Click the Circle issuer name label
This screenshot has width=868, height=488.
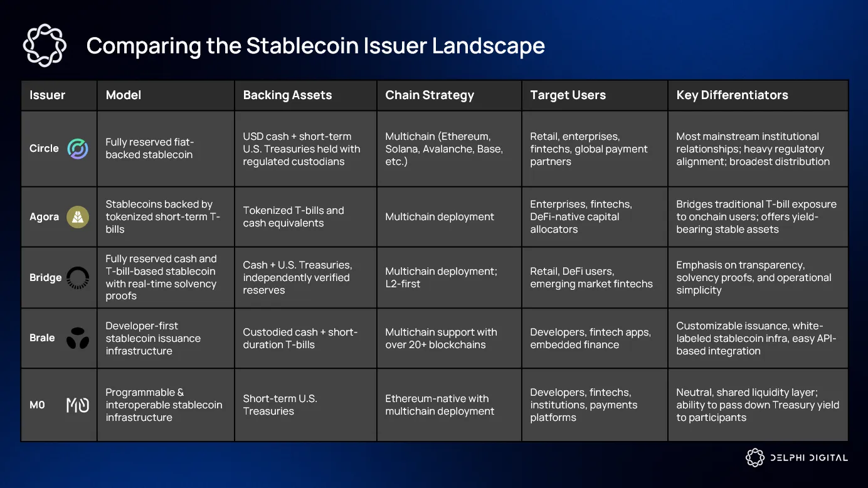point(44,149)
